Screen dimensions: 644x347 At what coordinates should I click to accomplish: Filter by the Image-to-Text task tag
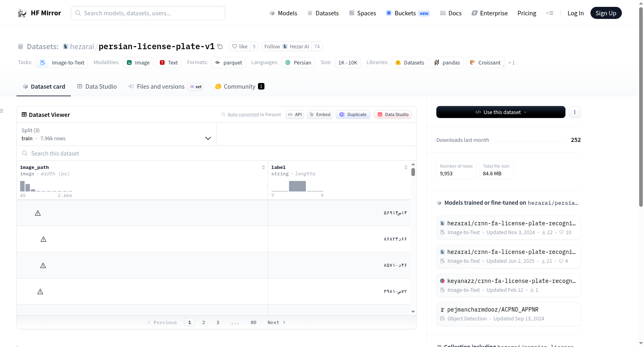pos(62,63)
